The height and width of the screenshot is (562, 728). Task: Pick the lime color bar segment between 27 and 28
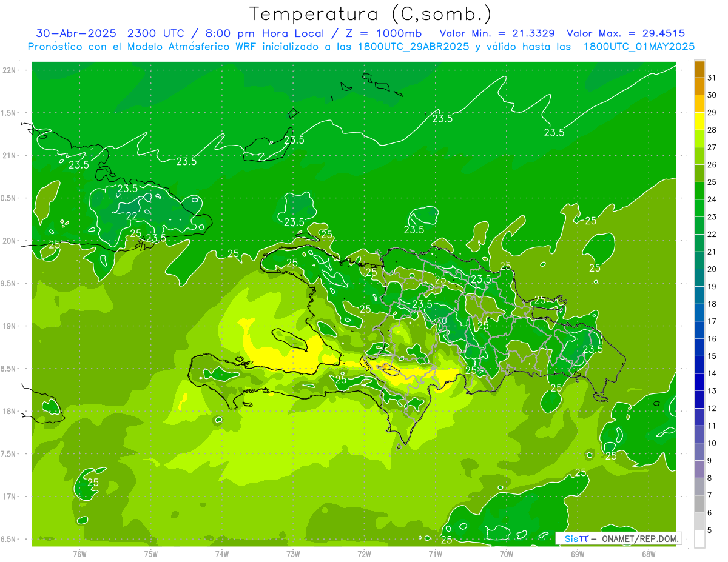(699, 139)
